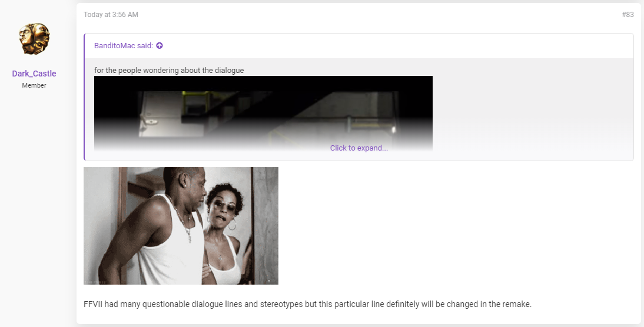Open the post number #83 permalink
This screenshot has width=644, height=327.
pos(628,14)
